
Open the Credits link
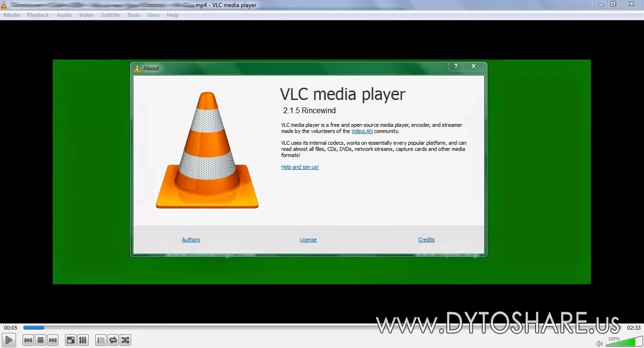(427, 240)
